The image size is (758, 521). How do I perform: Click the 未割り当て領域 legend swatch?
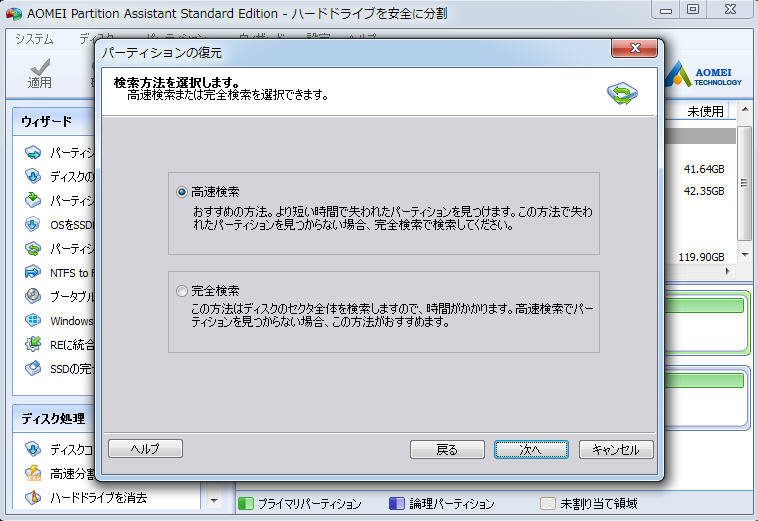(547, 504)
